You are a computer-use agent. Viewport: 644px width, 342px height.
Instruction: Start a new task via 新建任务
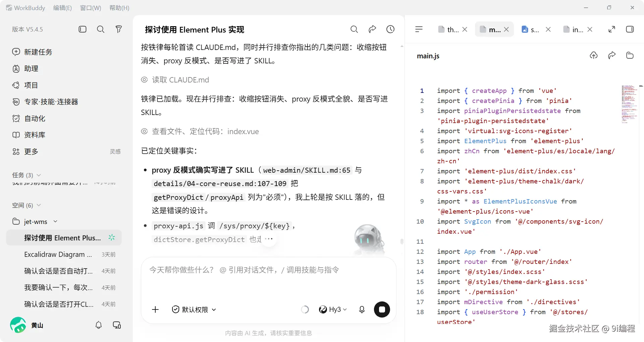32,52
